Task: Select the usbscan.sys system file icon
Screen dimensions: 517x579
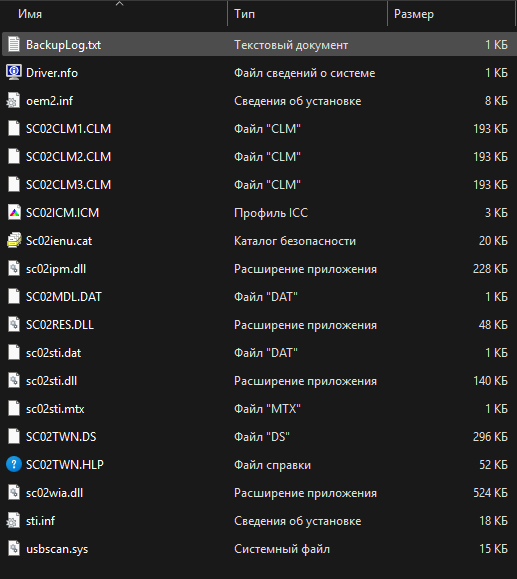Action: [x=14, y=548]
